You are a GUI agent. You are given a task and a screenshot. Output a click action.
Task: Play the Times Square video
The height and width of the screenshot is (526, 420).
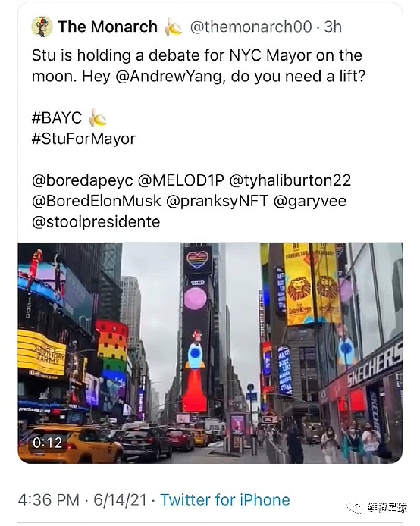pos(210,352)
